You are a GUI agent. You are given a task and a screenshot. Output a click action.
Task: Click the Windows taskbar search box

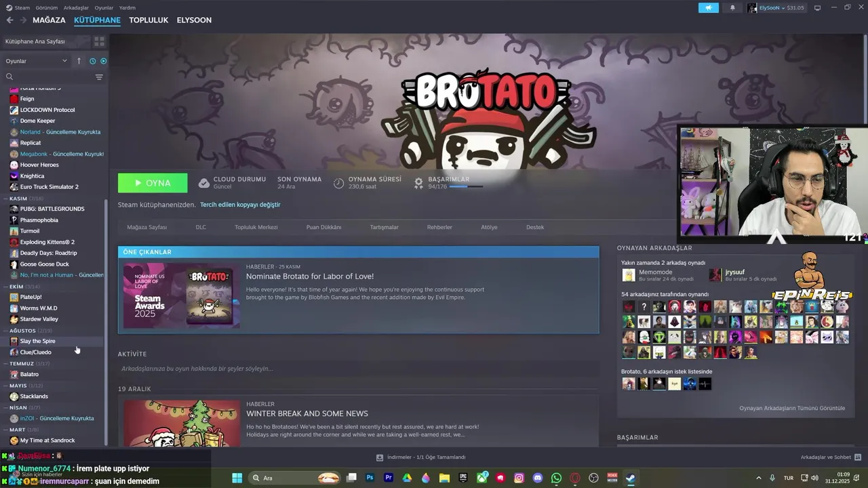pyautogui.click(x=294, y=478)
